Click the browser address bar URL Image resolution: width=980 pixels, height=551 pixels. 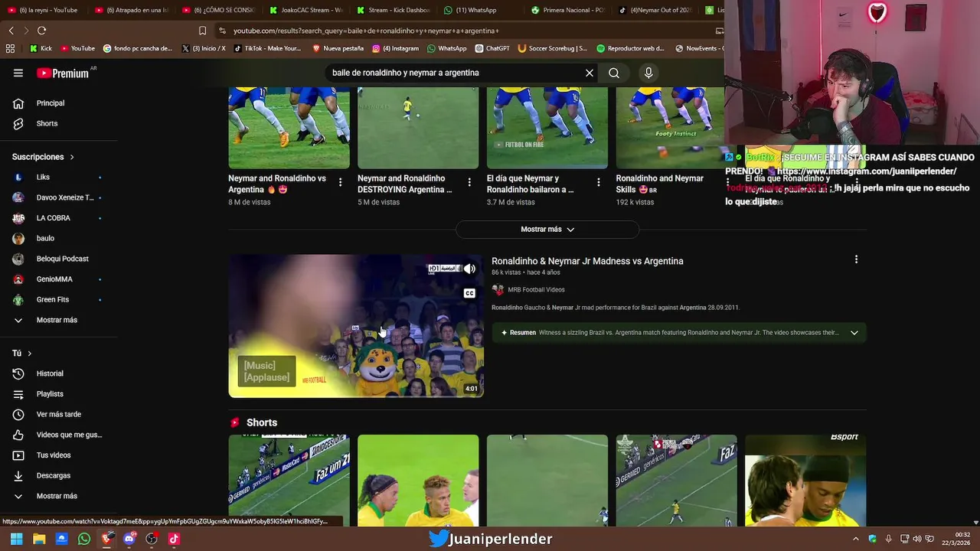coord(366,31)
